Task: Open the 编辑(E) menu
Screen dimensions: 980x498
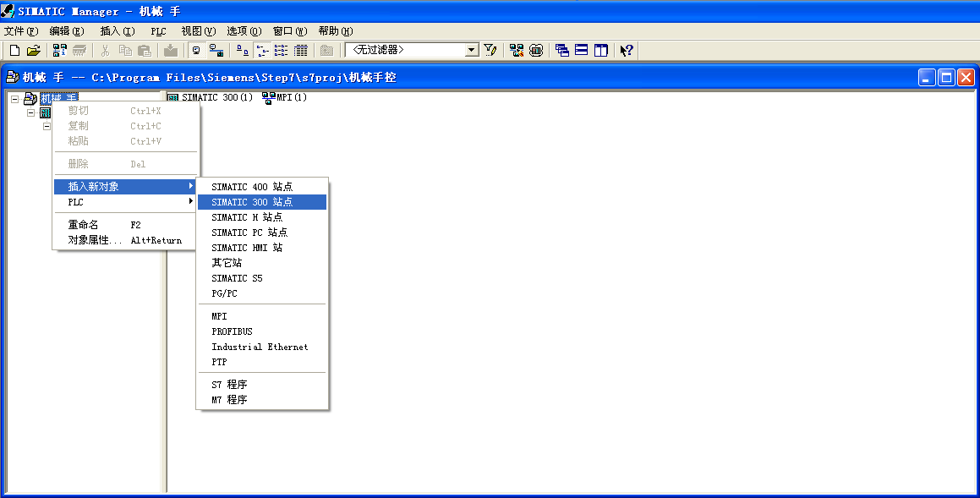Action: pos(67,31)
